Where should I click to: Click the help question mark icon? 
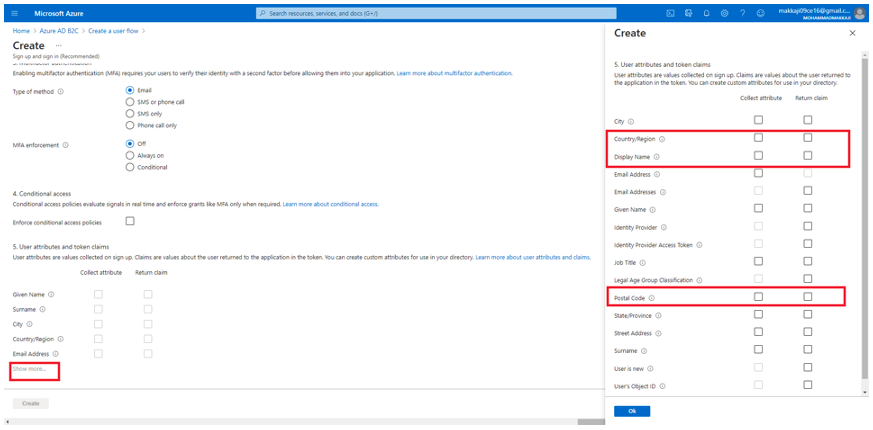pos(742,13)
